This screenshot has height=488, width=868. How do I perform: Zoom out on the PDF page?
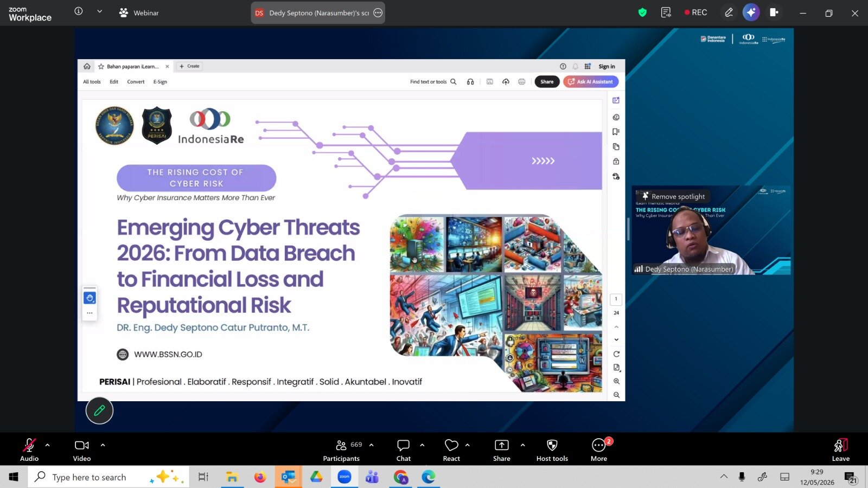616,395
